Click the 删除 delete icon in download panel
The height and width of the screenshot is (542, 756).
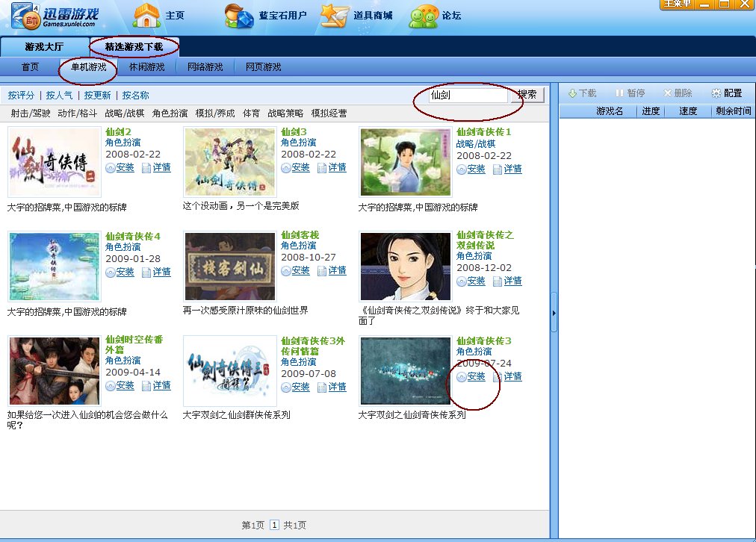click(x=678, y=93)
